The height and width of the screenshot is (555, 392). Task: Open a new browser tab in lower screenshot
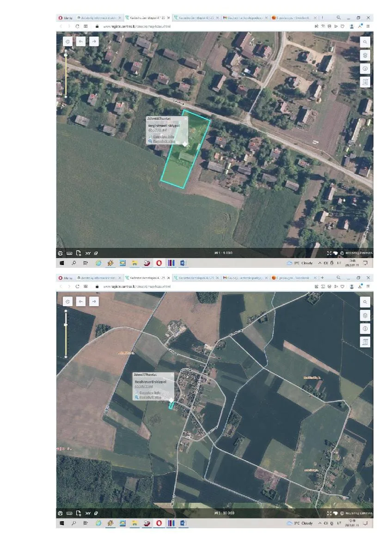coord(322,278)
